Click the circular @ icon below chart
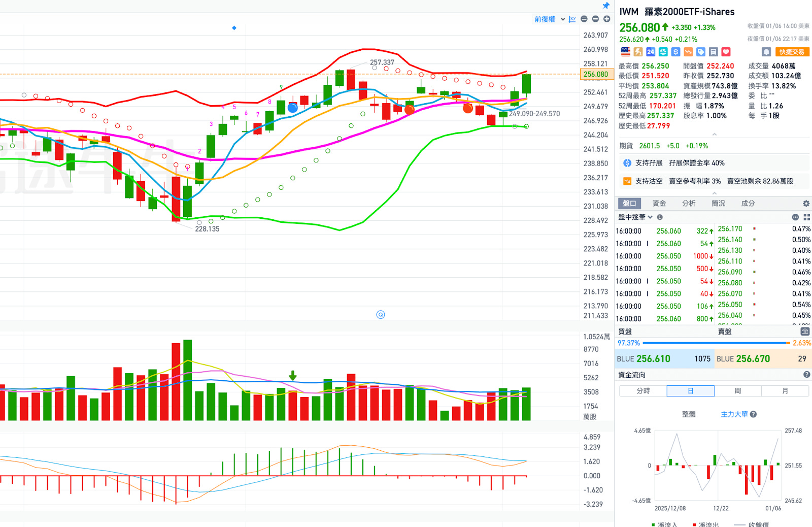812x527 pixels. click(381, 315)
